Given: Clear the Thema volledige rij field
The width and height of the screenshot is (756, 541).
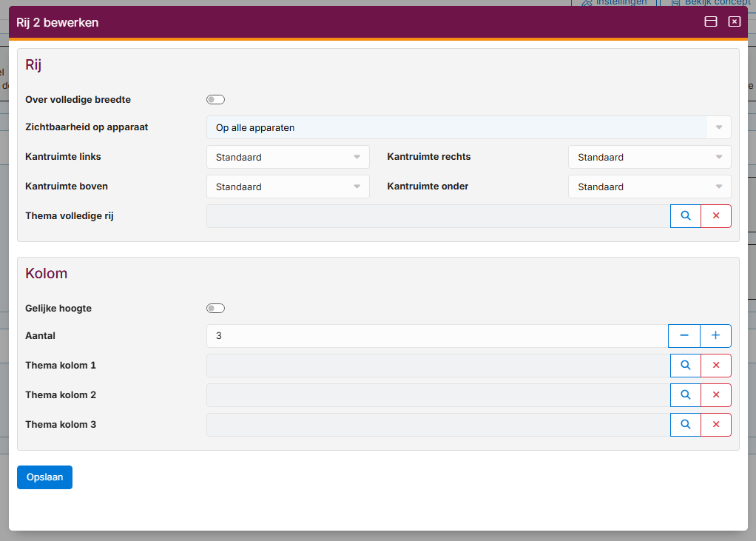Looking at the screenshot, I should coord(715,216).
